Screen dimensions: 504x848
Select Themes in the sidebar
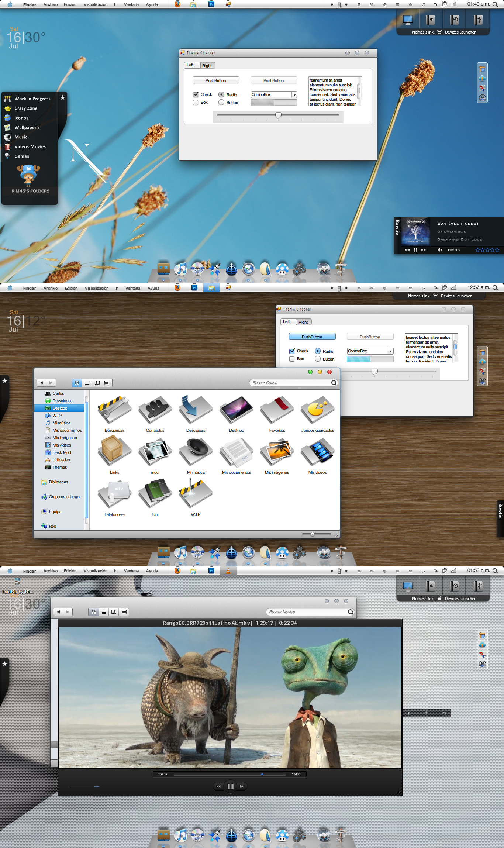(x=56, y=467)
